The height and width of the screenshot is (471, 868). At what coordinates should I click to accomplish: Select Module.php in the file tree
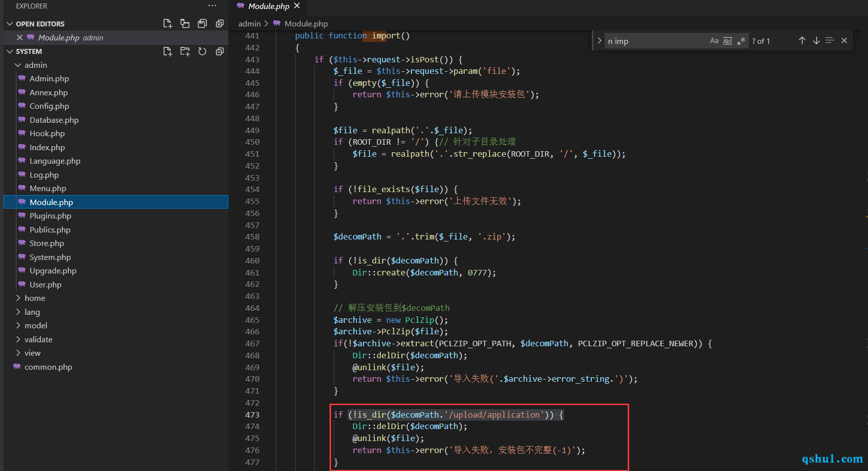(x=116, y=202)
